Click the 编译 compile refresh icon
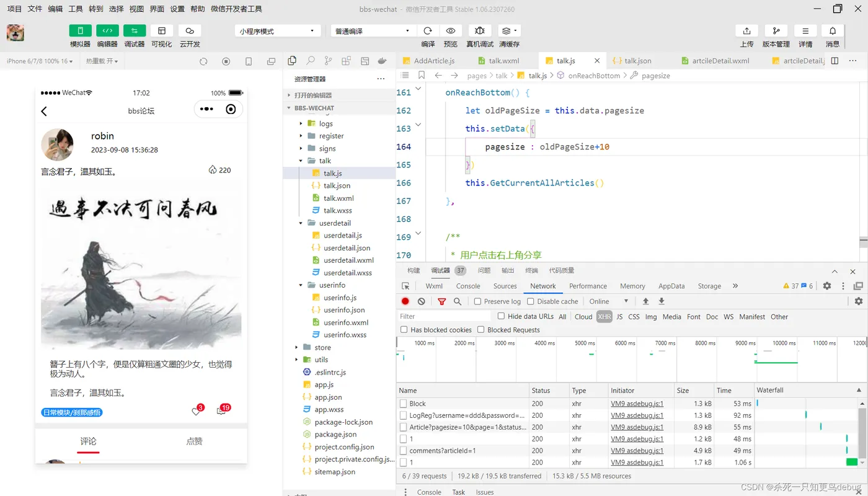The width and height of the screenshot is (868, 496). tap(428, 31)
